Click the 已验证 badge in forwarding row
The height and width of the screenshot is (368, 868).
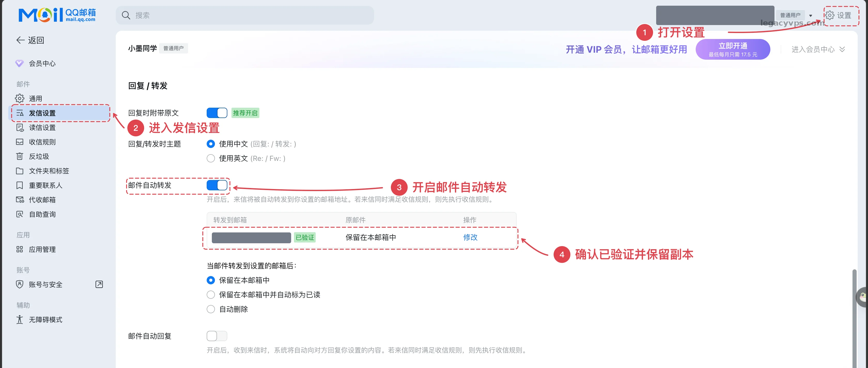click(305, 237)
